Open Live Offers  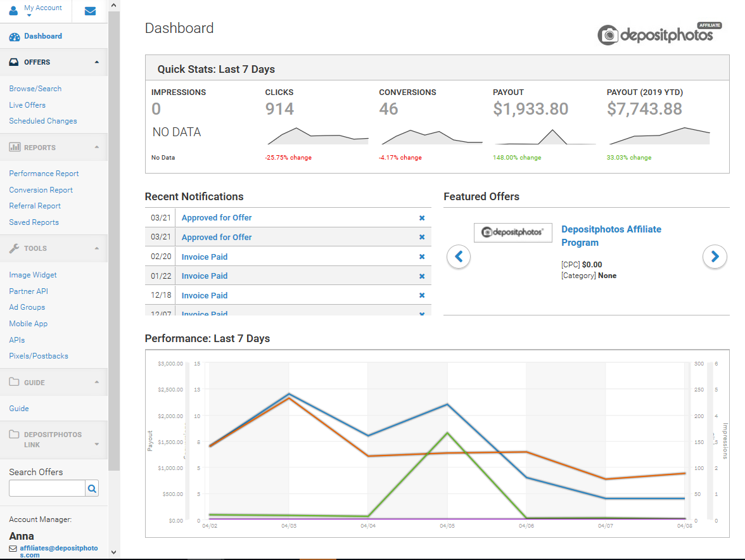coord(27,105)
